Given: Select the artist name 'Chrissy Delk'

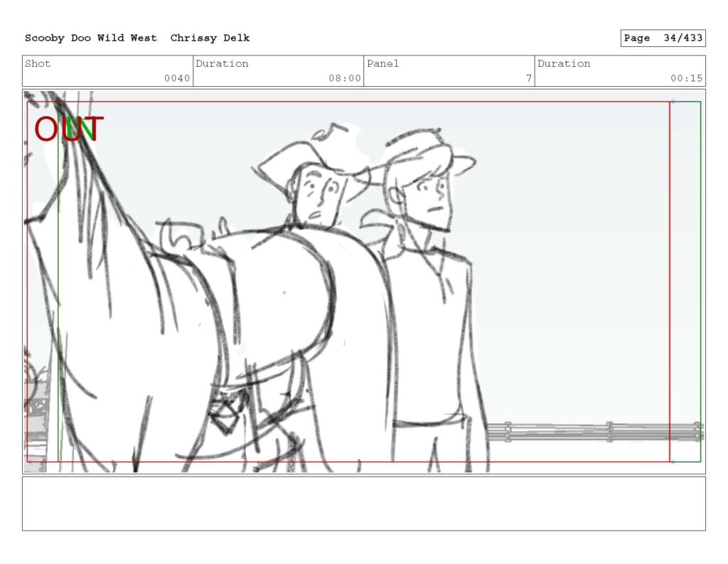Looking at the screenshot, I should click(210, 38).
